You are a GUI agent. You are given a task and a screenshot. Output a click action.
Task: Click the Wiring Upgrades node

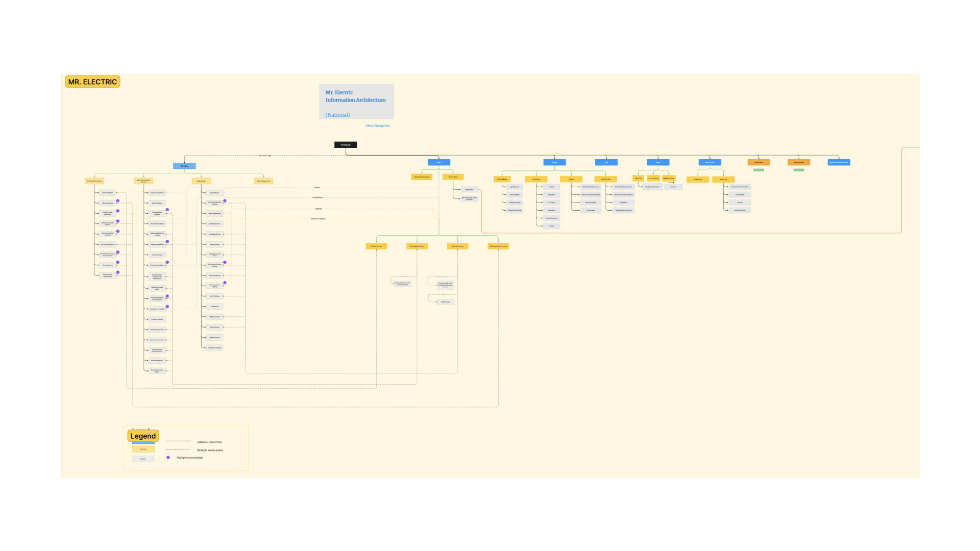(108, 265)
